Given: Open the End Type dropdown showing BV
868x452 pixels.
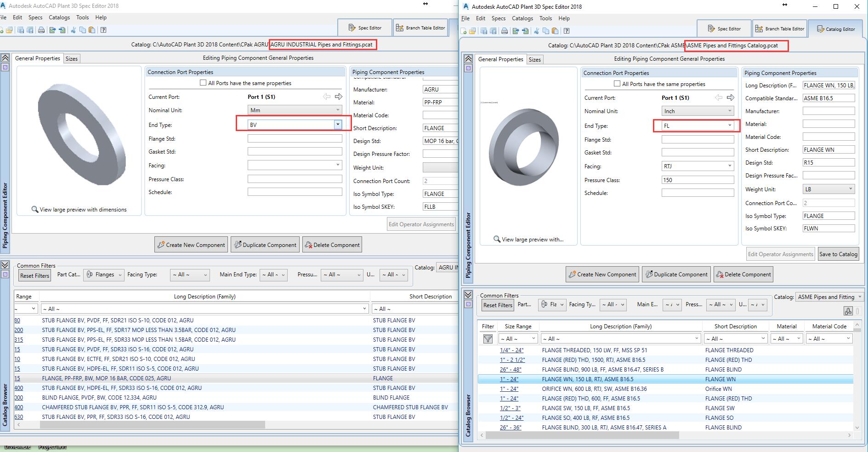Looking at the screenshot, I should [x=338, y=124].
